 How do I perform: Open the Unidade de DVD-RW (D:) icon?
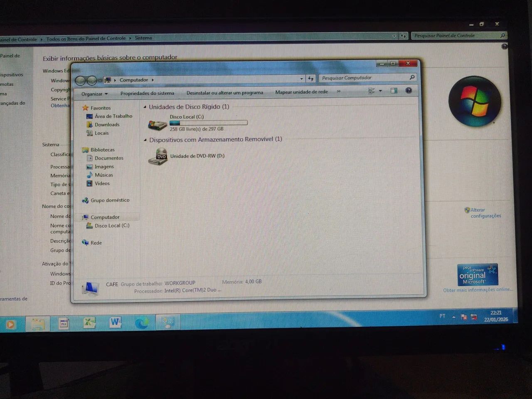click(158, 157)
